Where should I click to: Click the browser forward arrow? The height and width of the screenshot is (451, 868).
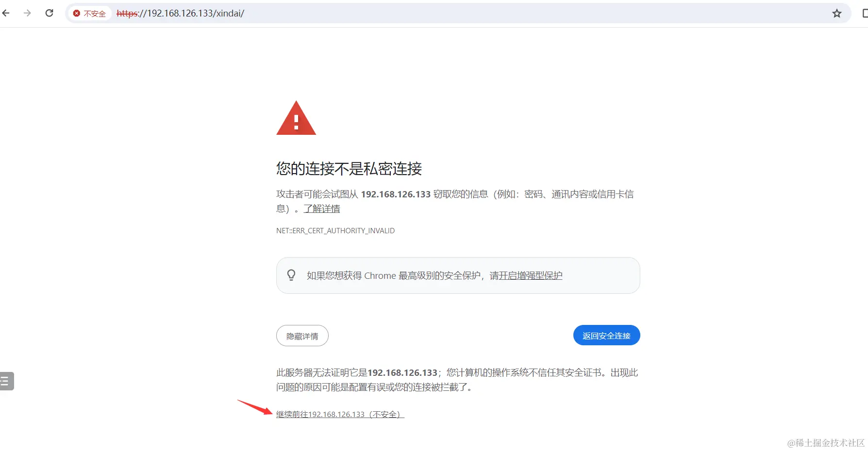coord(27,13)
